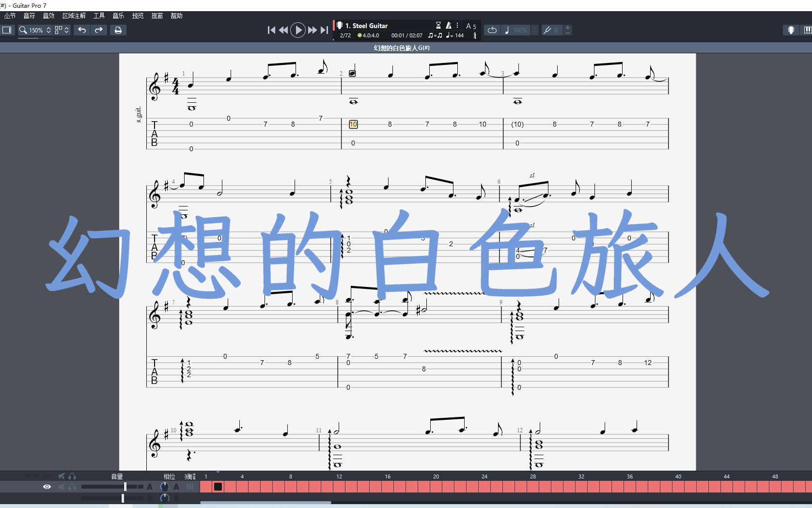Click the 4.0:4.0 bar status indicator
The image size is (812, 508).
(x=368, y=35)
